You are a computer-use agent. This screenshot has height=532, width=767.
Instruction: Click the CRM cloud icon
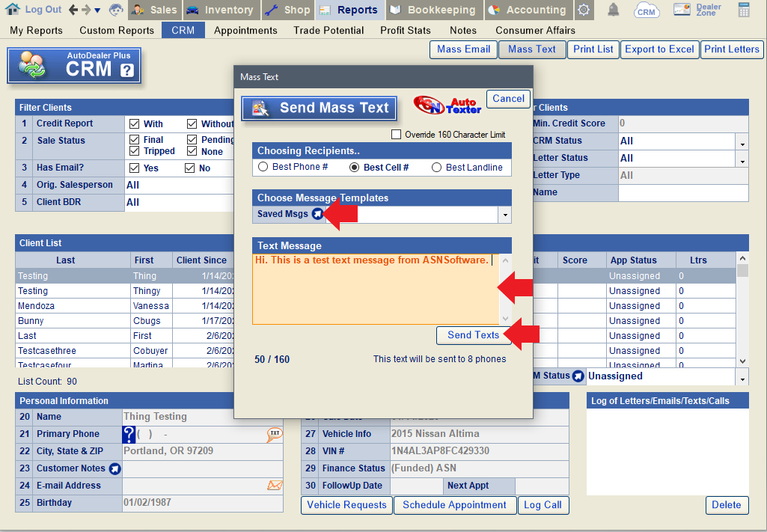647,10
